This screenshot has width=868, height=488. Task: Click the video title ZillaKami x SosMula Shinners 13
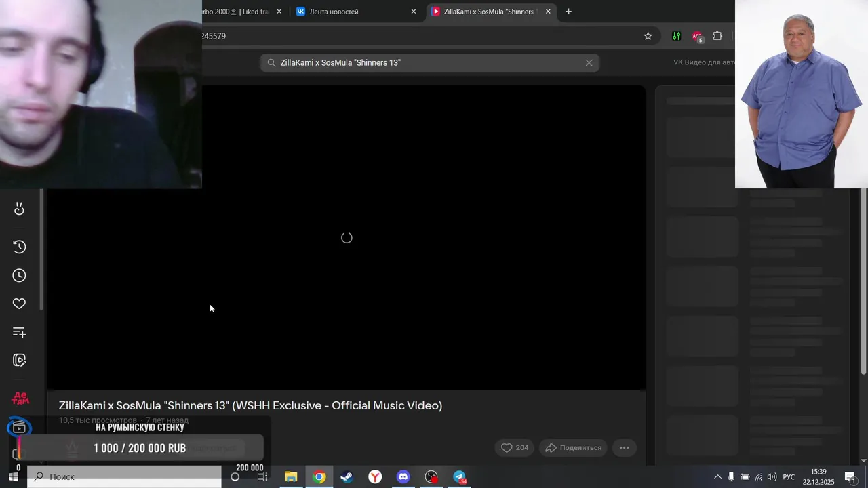250,405
